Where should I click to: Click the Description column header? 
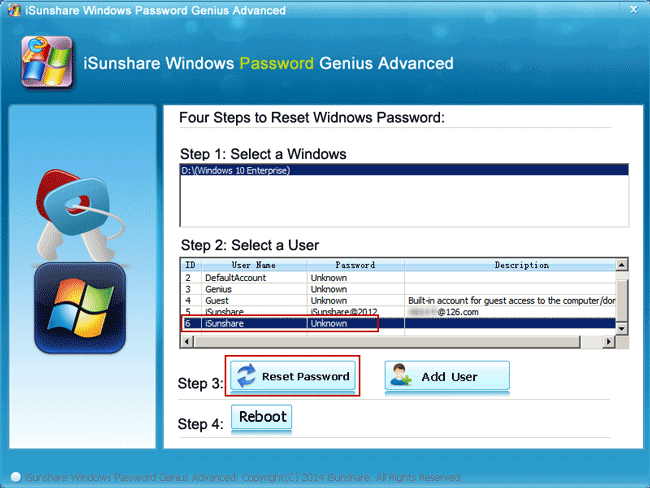510,265
